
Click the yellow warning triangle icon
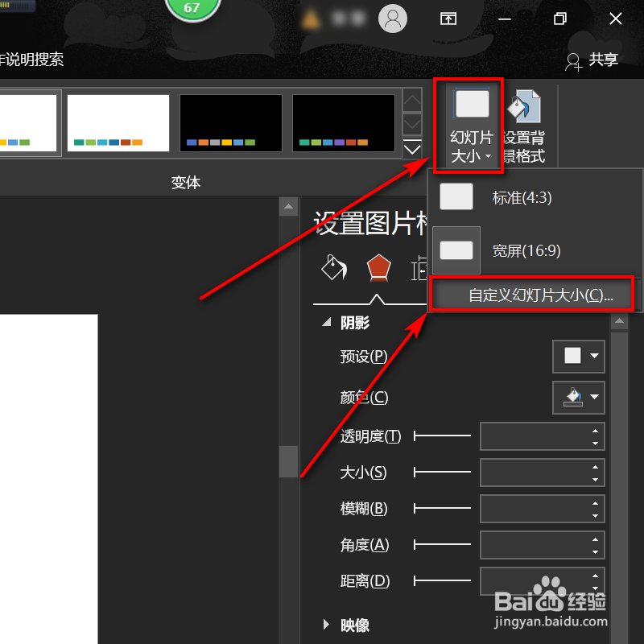[x=310, y=19]
